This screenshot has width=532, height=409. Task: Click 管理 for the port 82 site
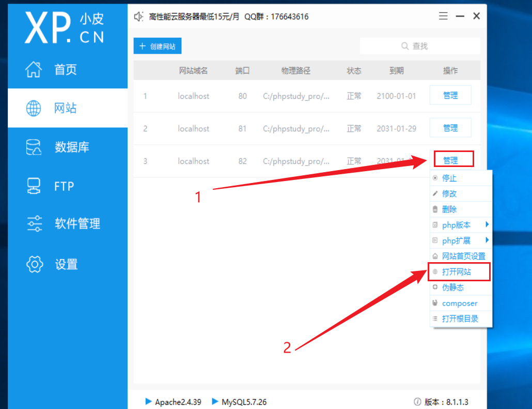click(x=450, y=160)
